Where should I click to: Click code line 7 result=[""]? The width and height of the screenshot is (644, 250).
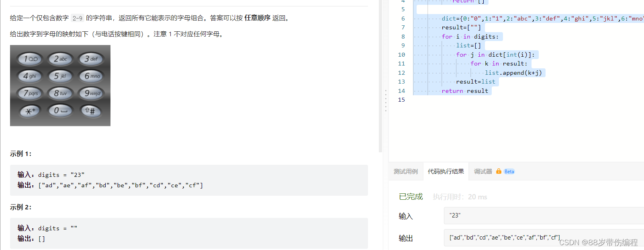461,27
